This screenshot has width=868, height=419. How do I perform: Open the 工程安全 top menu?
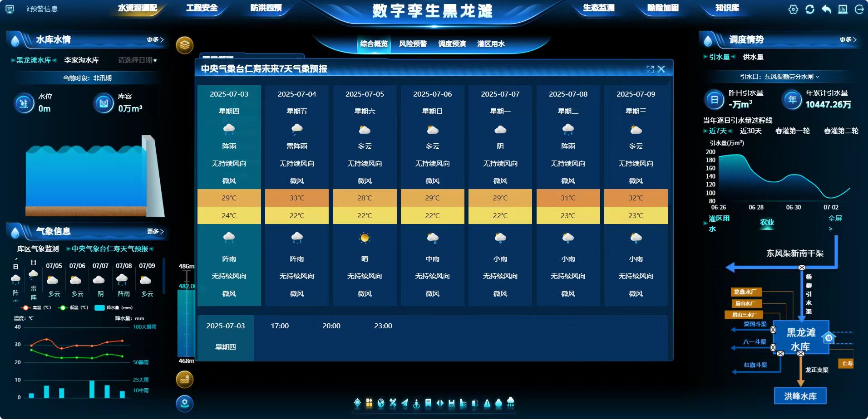[202, 8]
